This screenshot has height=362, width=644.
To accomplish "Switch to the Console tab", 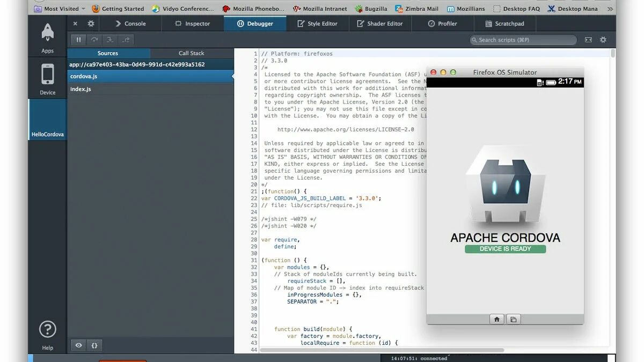I will [x=130, y=24].
